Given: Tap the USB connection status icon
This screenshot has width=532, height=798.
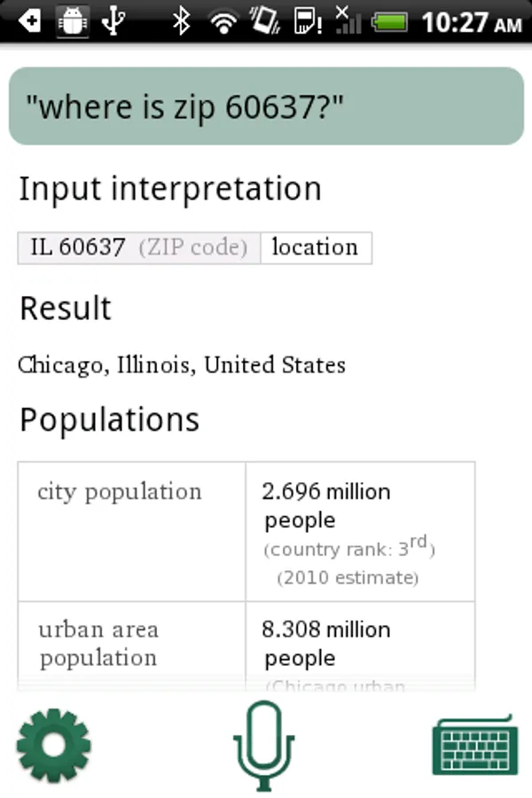Looking at the screenshot, I should coord(113,21).
